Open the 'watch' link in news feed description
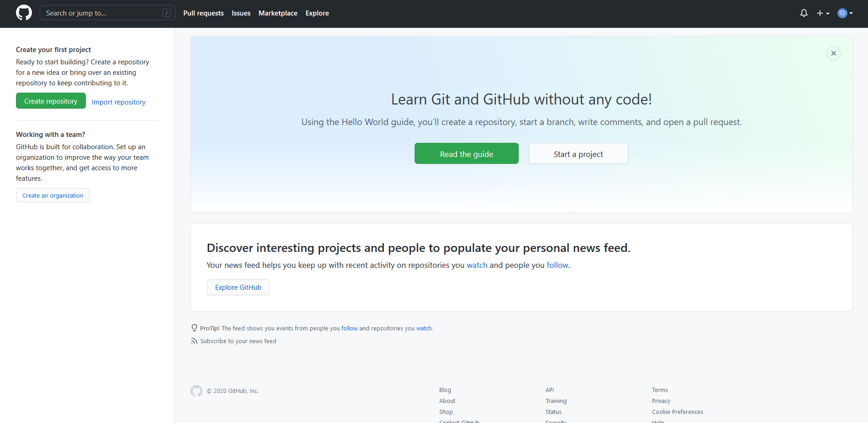 point(477,265)
